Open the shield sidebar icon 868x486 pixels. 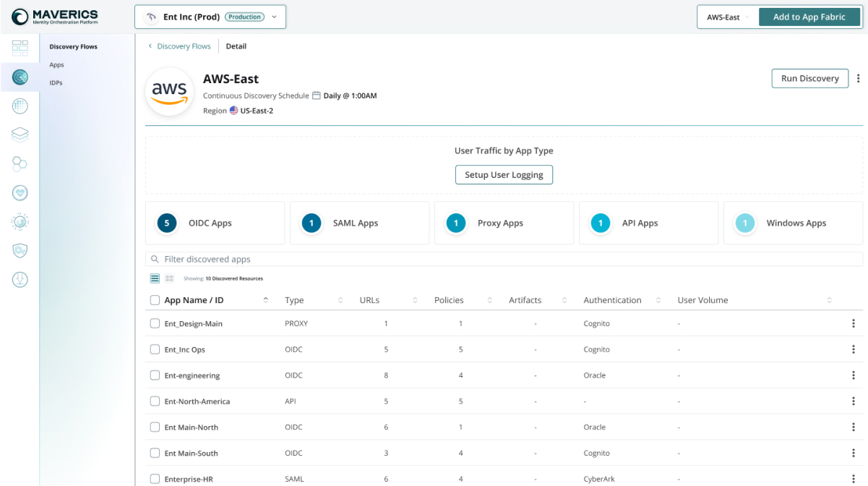coord(20,250)
